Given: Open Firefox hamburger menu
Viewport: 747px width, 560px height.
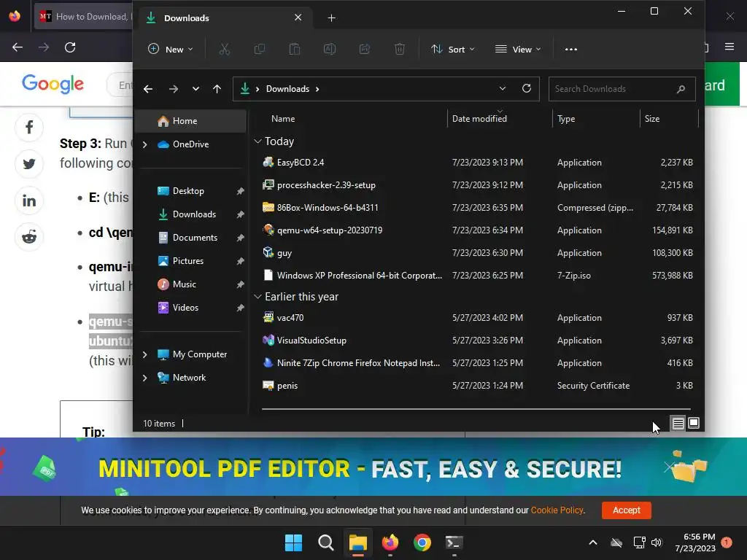Looking at the screenshot, I should tap(729, 47).
